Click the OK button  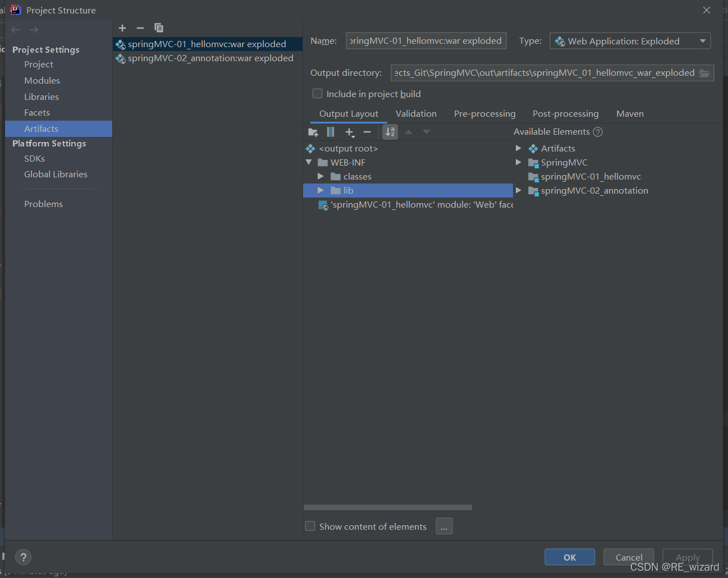pyautogui.click(x=570, y=557)
